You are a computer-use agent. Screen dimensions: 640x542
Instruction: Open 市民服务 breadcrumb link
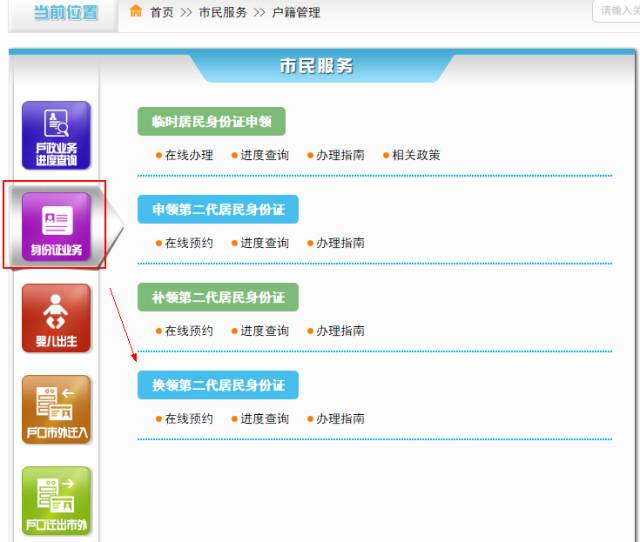coord(223,13)
